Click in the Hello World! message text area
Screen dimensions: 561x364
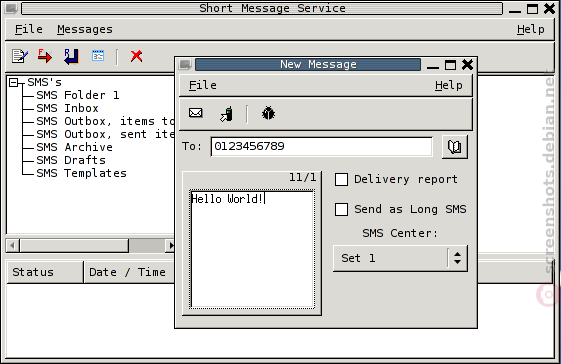coord(252,249)
